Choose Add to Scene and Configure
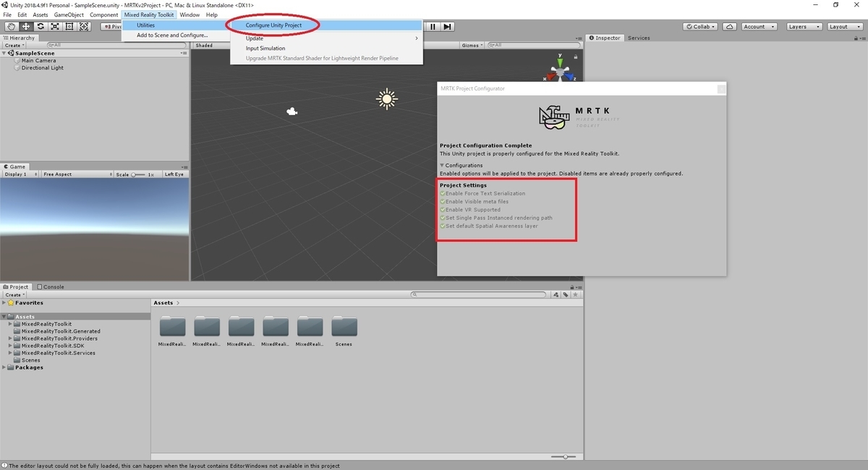 point(176,35)
